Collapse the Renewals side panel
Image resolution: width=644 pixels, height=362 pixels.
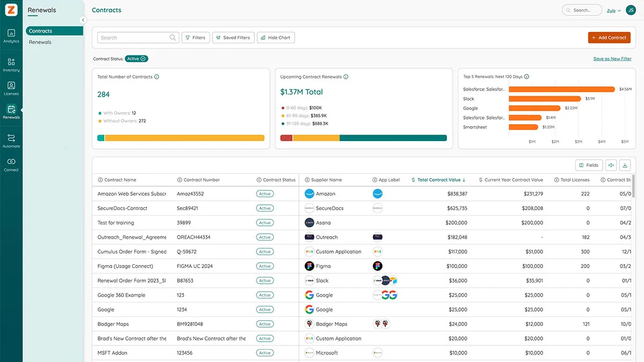[x=83, y=20]
